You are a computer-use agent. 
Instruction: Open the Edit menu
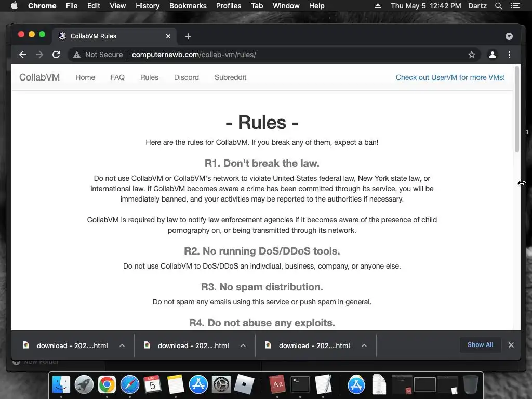click(x=94, y=6)
